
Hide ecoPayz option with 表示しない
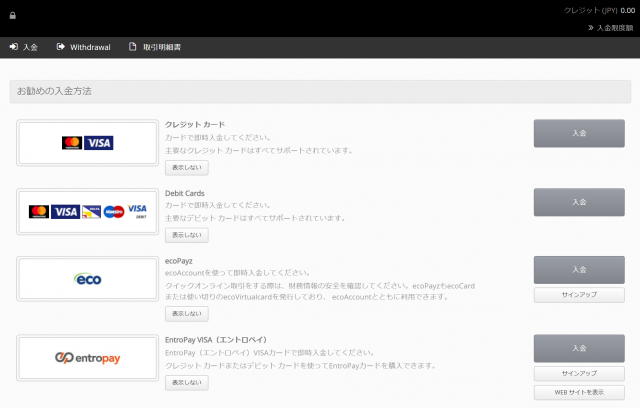(187, 314)
